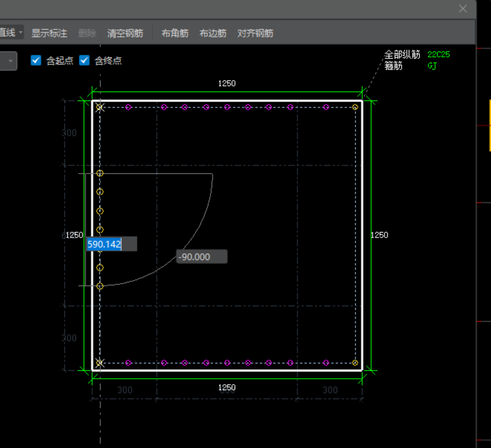Image resolution: width=491 pixels, height=448 pixels.
Task: Click 清空钢筋 to clear rebars
Action: (x=125, y=33)
